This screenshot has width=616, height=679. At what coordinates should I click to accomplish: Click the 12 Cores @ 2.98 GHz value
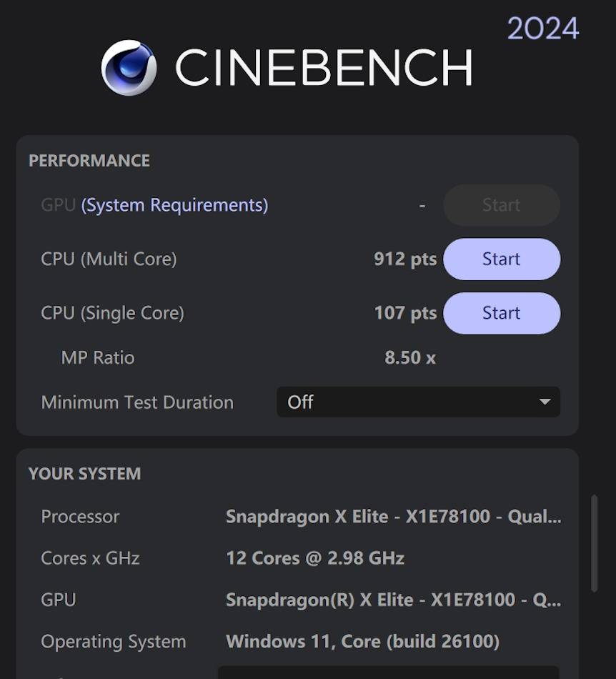click(315, 558)
